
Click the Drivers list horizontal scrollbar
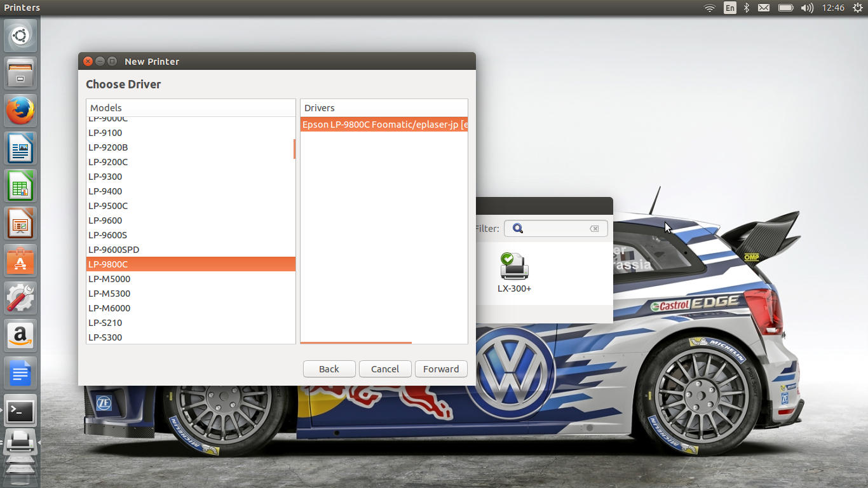pos(356,342)
